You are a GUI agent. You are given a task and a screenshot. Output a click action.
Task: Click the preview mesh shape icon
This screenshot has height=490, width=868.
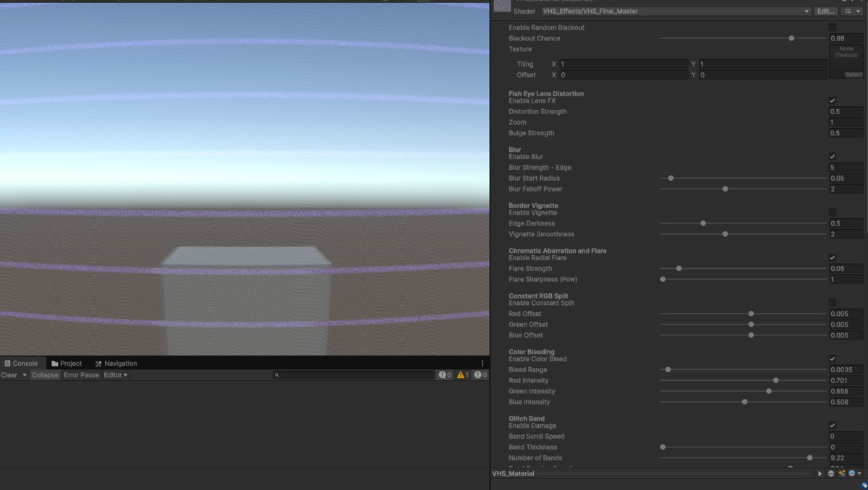tap(831, 474)
